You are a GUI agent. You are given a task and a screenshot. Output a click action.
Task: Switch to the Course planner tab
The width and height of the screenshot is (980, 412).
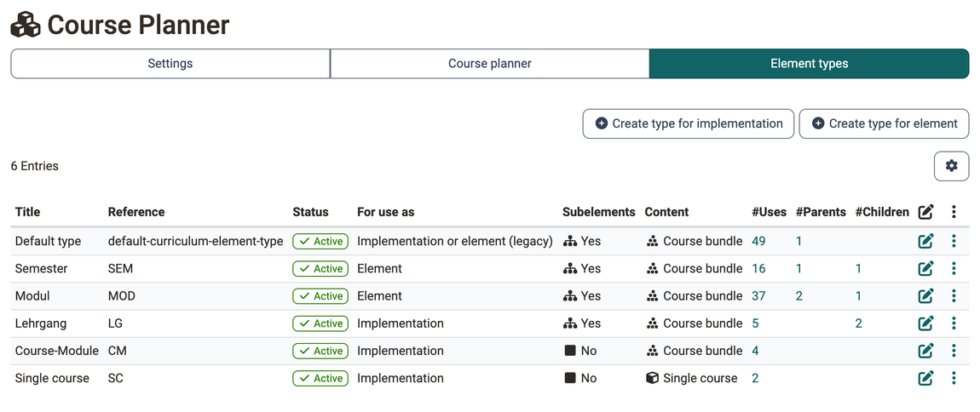click(x=490, y=64)
